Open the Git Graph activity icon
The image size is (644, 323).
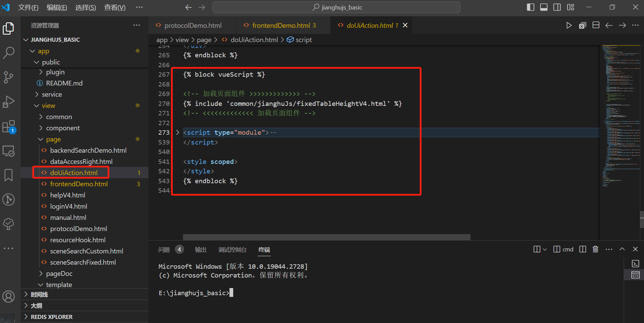8,199
